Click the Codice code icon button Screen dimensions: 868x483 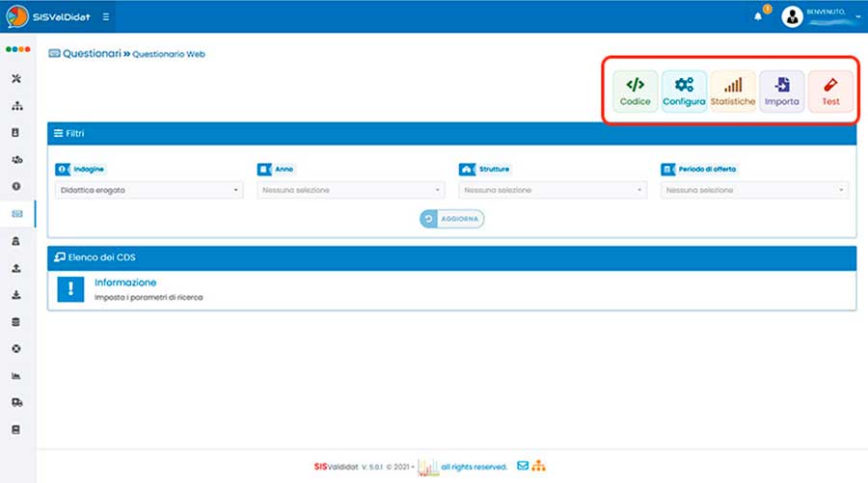pos(635,92)
